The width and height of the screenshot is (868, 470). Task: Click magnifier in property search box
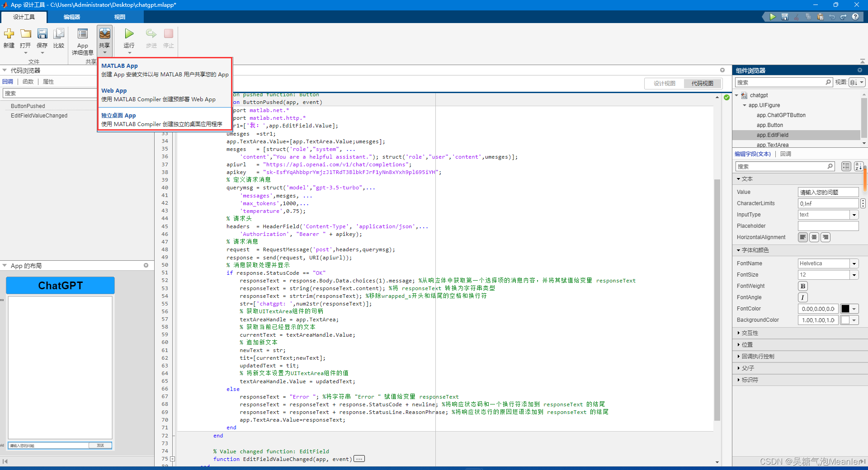(830, 166)
